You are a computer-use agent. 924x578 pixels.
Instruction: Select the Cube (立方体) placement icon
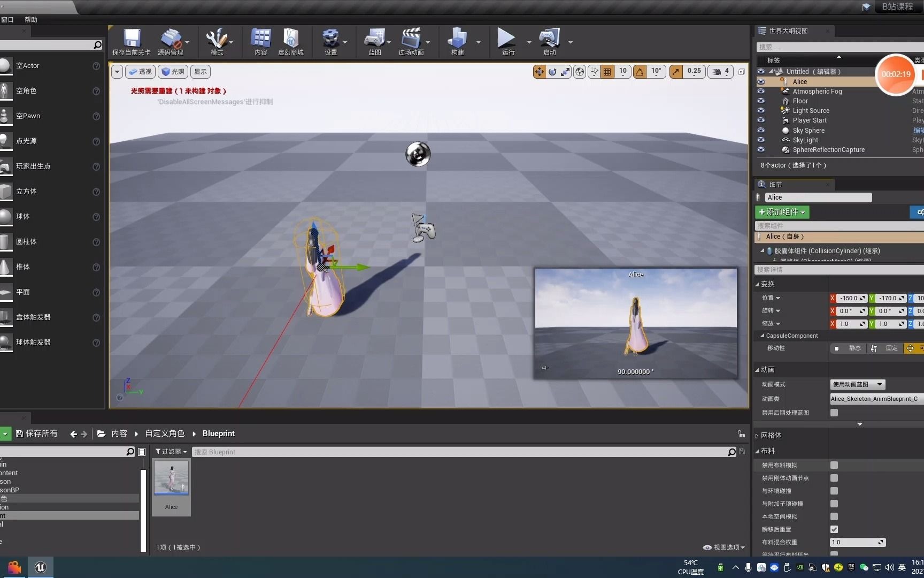[x=5, y=191]
